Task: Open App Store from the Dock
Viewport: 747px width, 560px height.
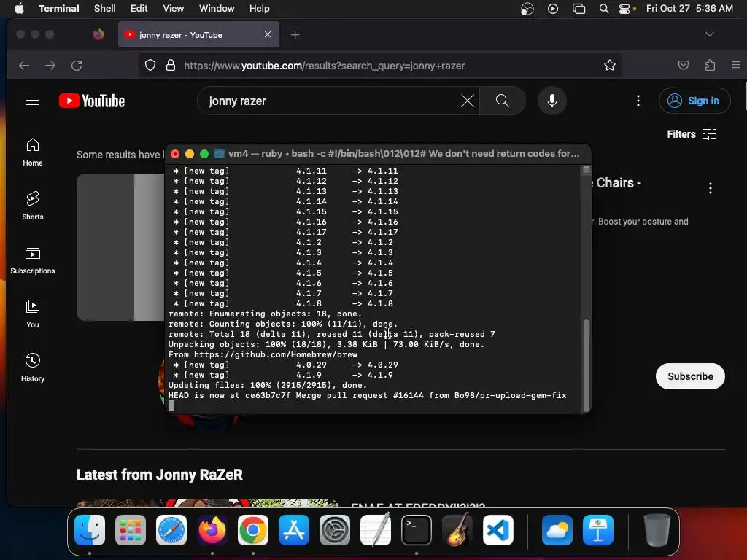Action: pos(294,530)
